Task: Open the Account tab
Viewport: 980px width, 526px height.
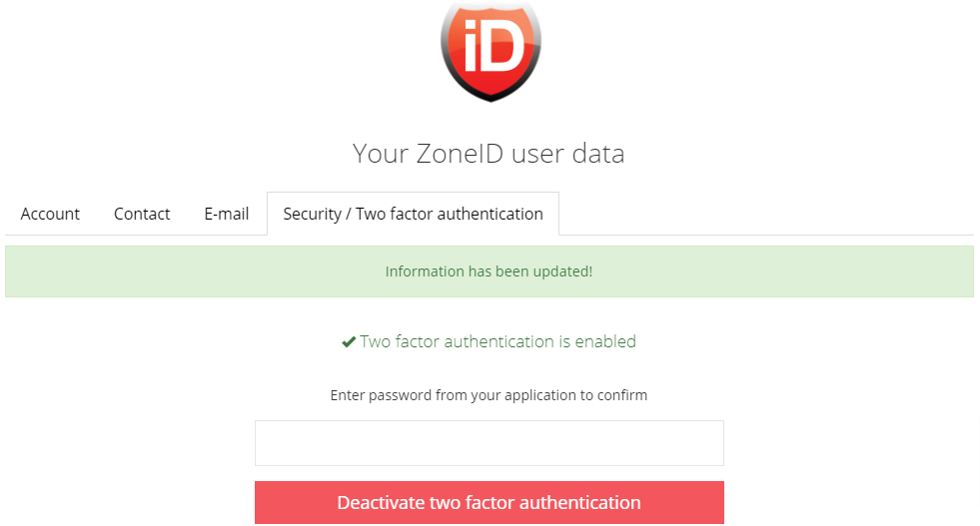Action: tap(50, 214)
